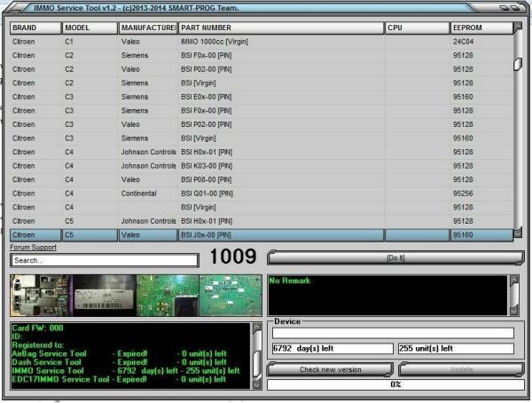Click the table scrollbar down arrow
The width and height of the screenshot is (532, 403).
pos(518,233)
